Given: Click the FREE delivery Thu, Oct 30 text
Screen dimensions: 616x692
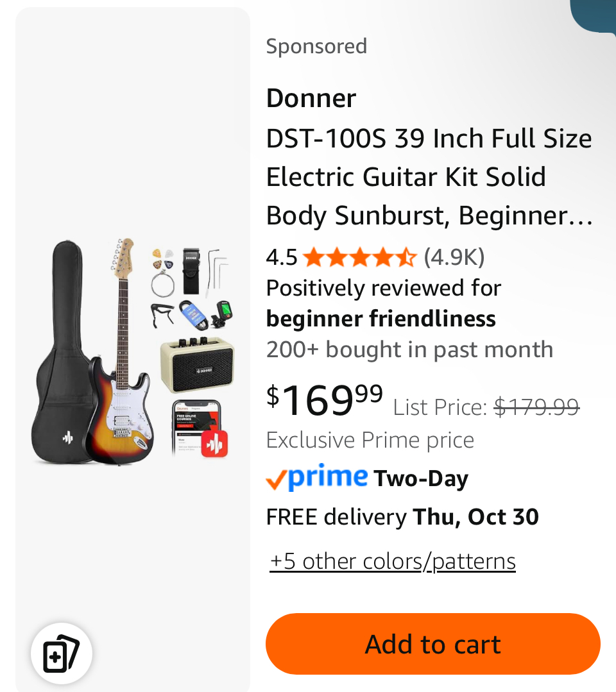Looking at the screenshot, I should [402, 517].
